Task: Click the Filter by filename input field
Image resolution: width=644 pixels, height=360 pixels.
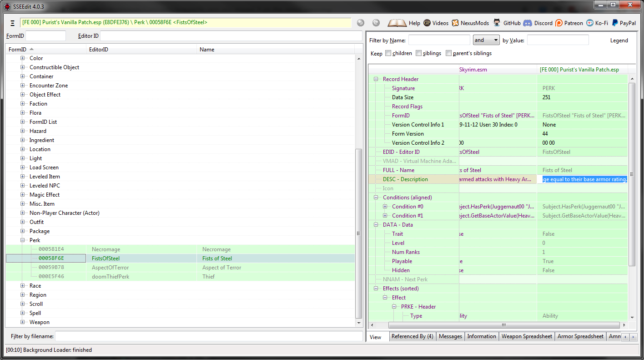Action: pyautogui.click(x=208, y=336)
